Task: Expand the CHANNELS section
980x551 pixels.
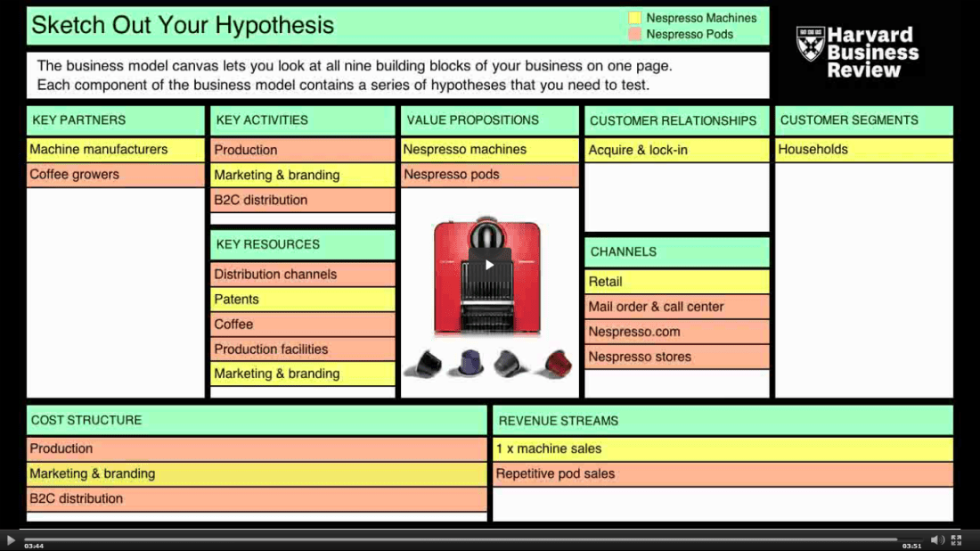Action: coord(675,251)
